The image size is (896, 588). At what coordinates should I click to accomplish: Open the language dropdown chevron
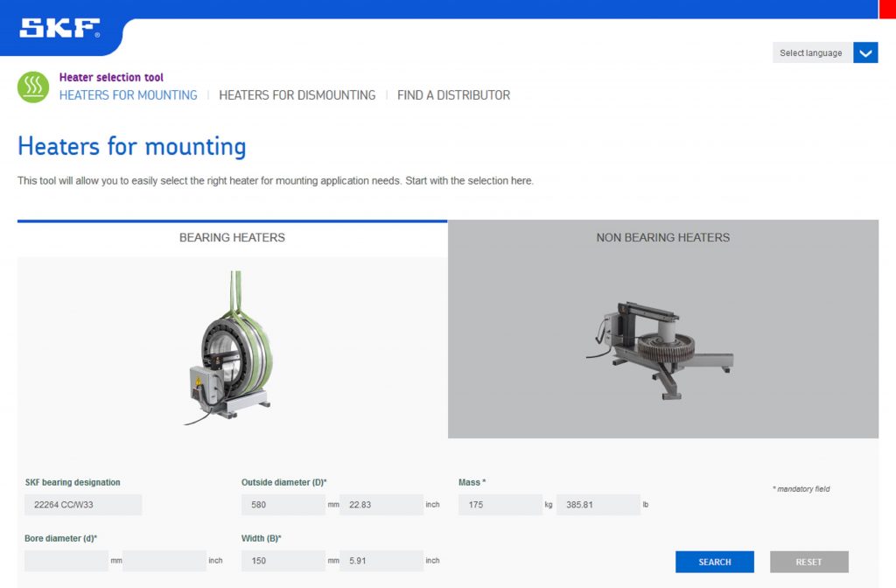[865, 53]
